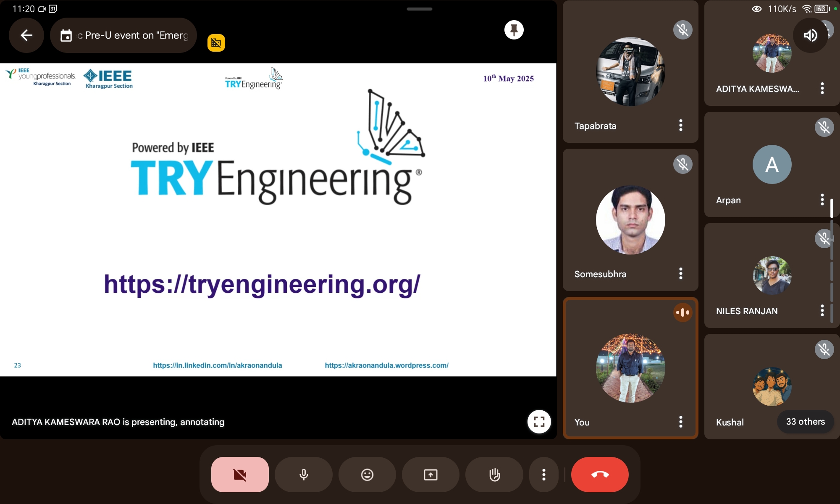This screenshot has width=840, height=504.
Task: Open the akraonandula.wordpress.com link
Action: coord(386,365)
